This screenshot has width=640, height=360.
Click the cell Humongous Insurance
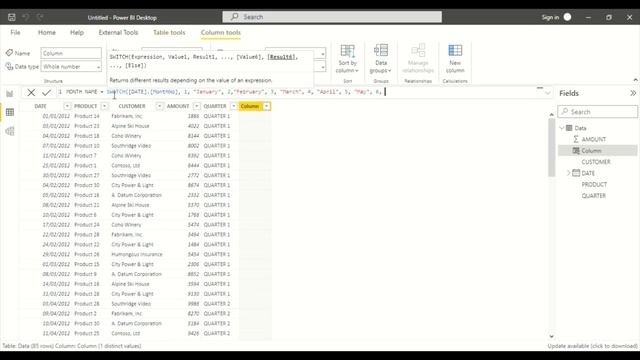point(137,254)
